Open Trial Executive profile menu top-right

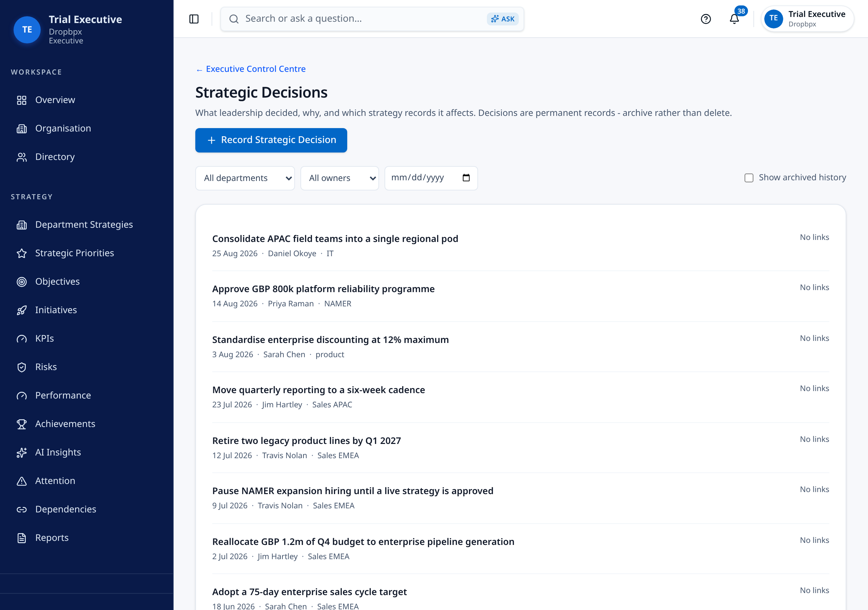coord(807,19)
